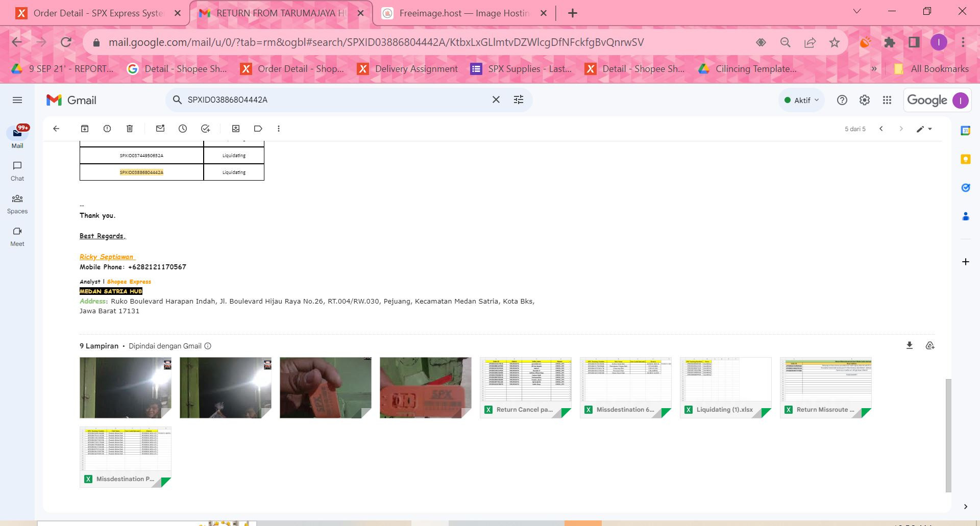
Task: Open Chrome three-dot menu
Action: tap(963, 42)
